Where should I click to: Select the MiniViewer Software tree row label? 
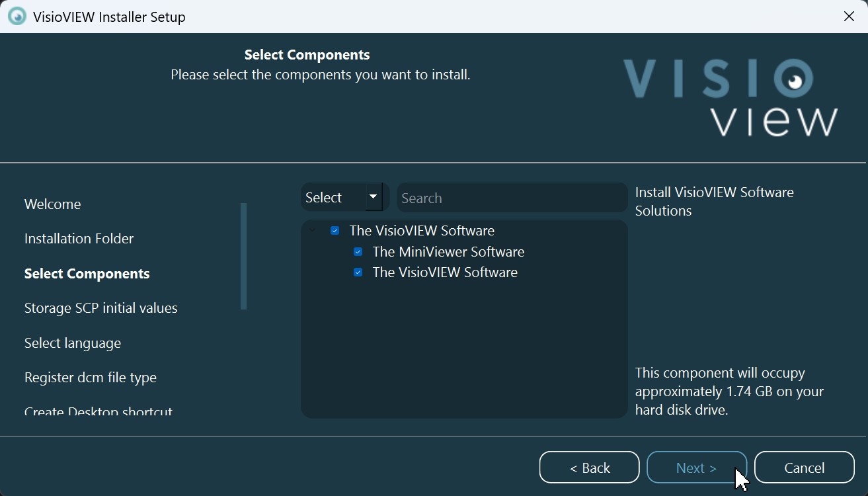click(448, 252)
